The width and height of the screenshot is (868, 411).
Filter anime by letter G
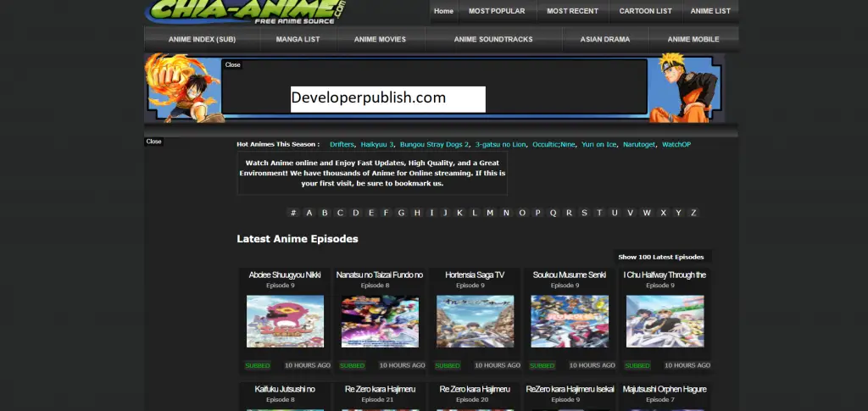point(401,213)
